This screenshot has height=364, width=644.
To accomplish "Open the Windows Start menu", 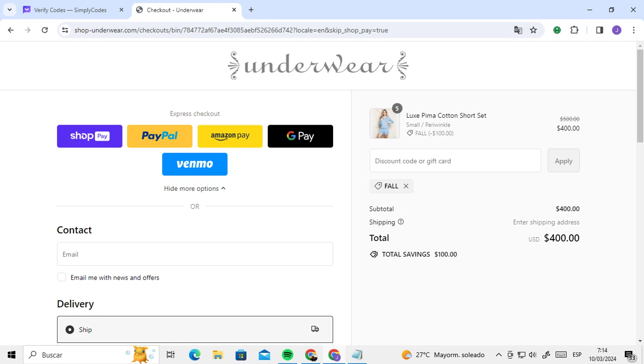I will tap(12, 355).
